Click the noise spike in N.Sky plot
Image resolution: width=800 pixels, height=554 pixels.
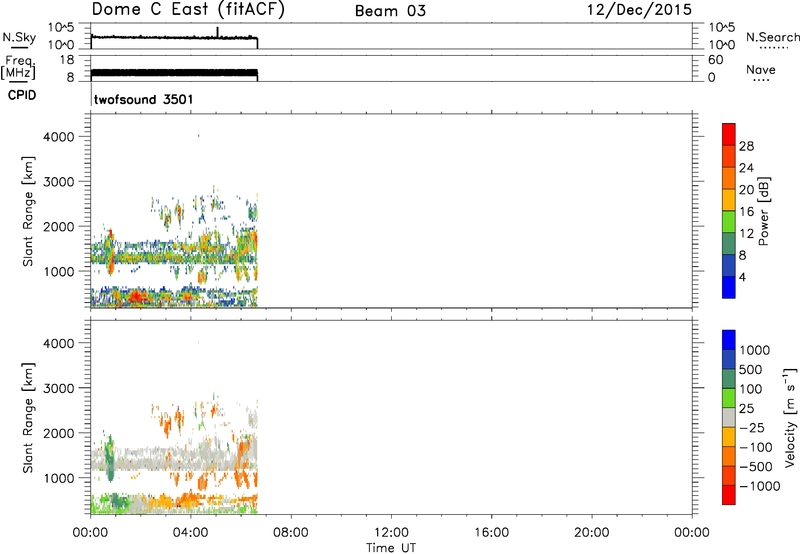[x=218, y=32]
